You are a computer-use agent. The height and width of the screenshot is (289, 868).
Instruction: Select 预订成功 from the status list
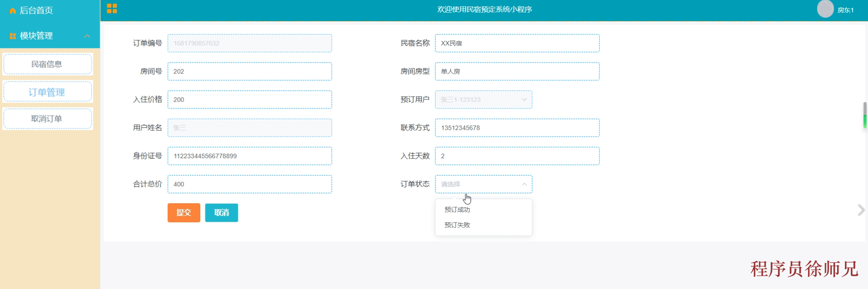pyautogui.click(x=457, y=210)
